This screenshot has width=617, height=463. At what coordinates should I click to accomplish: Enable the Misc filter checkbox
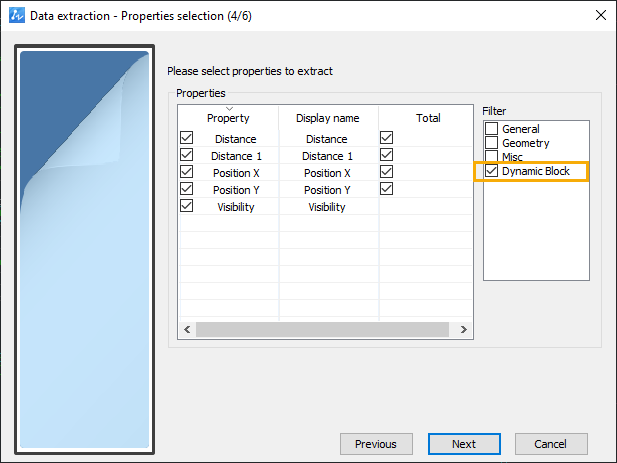click(491, 156)
